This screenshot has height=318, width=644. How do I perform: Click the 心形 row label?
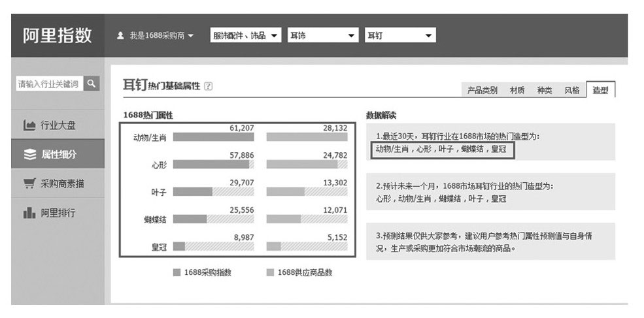[x=159, y=166]
